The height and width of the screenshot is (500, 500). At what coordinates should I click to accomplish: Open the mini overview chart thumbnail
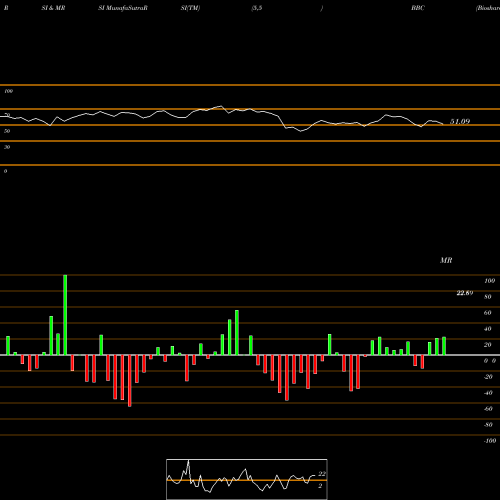point(247,479)
